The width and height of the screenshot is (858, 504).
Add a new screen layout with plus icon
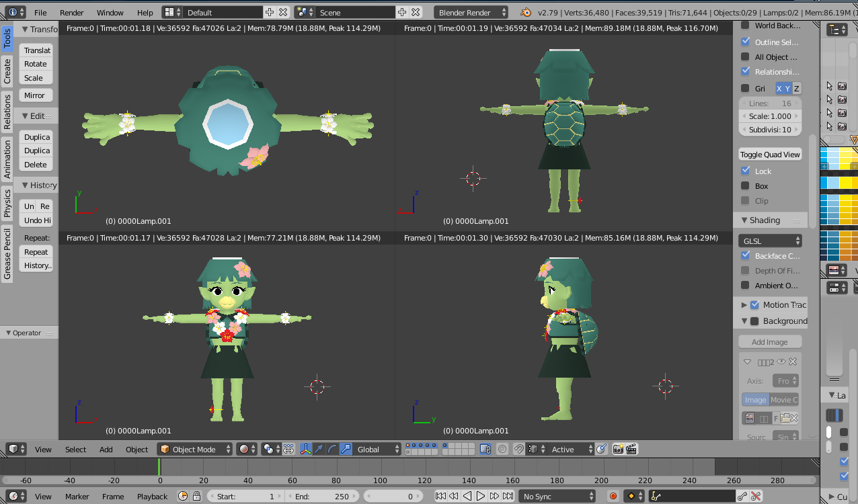(x=270, y=12)
